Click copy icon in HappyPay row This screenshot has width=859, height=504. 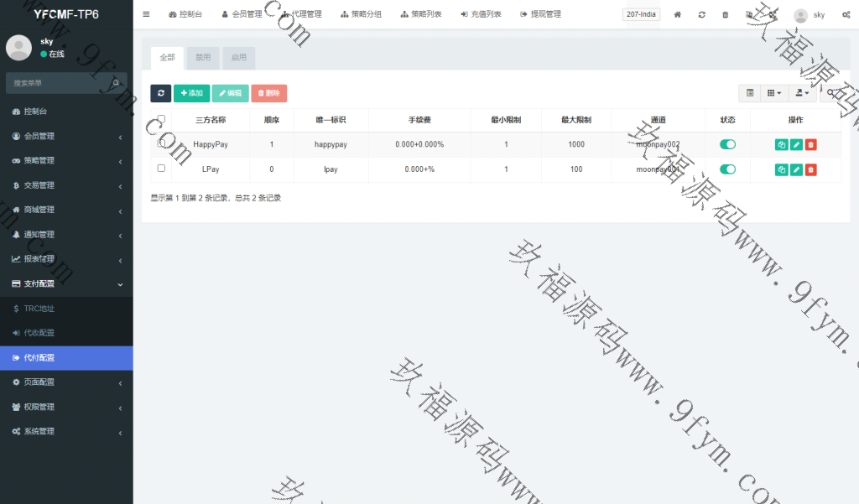pyautogui.click(x=781, y=145)
